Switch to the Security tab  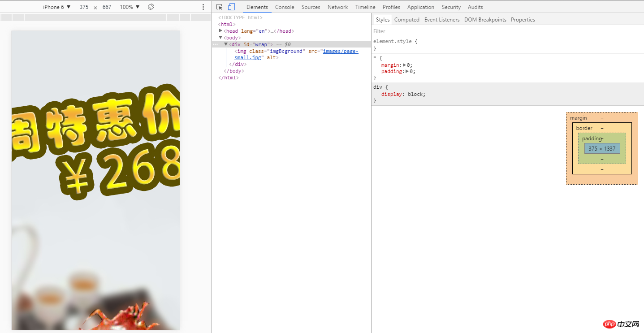pyautogui.click(x=451, y=7)
